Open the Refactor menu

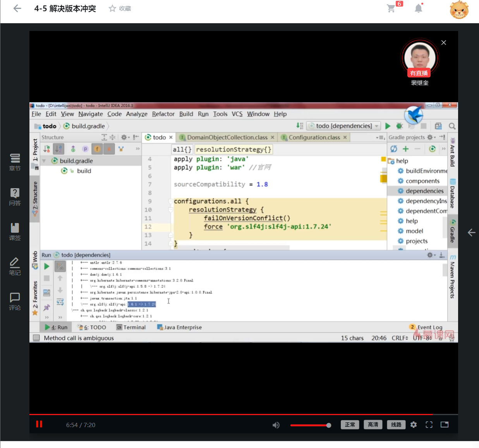163,114
